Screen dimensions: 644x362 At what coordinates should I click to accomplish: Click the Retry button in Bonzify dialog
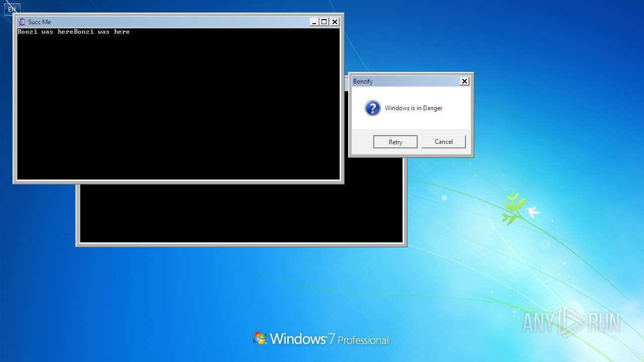395,142
